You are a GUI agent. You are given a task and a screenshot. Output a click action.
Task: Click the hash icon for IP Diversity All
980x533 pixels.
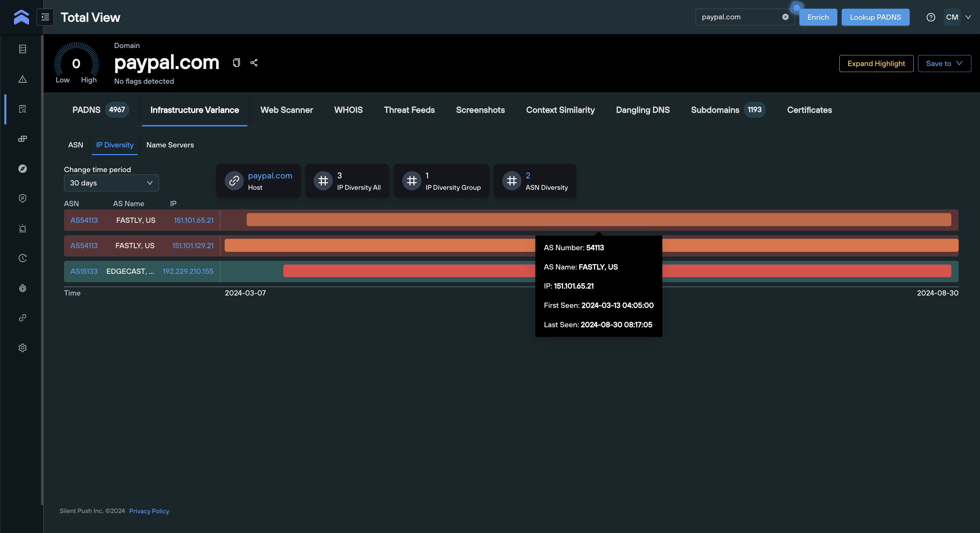tap(323, 181)
